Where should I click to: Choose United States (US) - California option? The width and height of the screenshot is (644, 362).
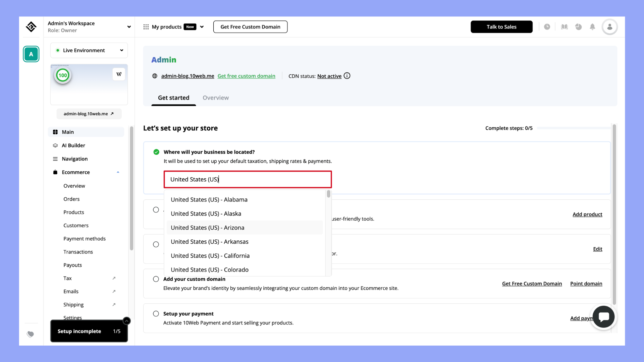click(210, 256)
